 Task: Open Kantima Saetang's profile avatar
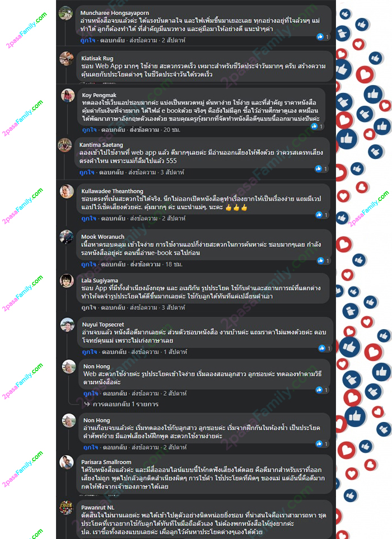(x=64, y=145)
